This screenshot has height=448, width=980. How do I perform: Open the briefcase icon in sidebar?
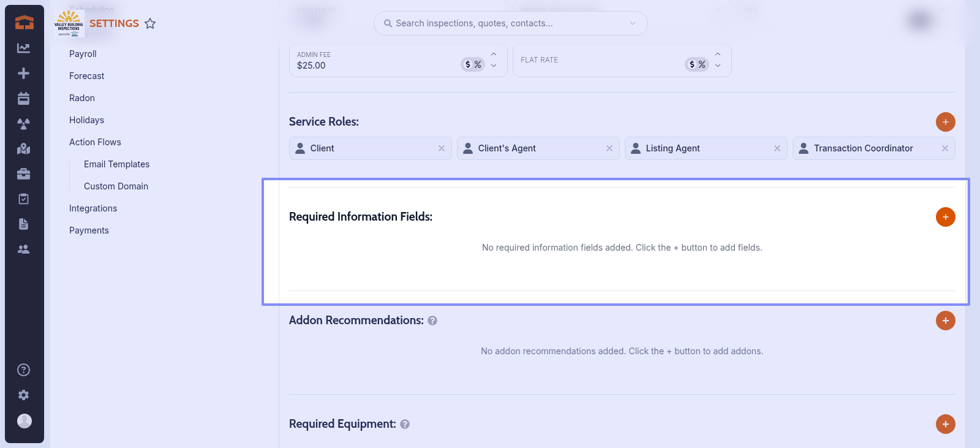[24, 174]
